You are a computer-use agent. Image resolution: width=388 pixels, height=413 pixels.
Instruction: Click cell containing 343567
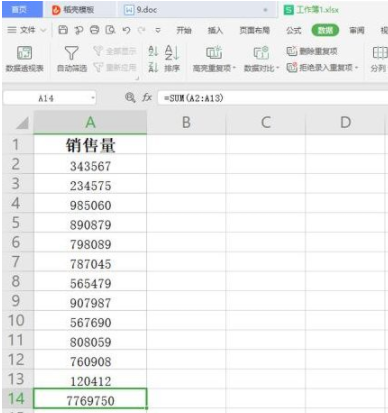[90, 164]
